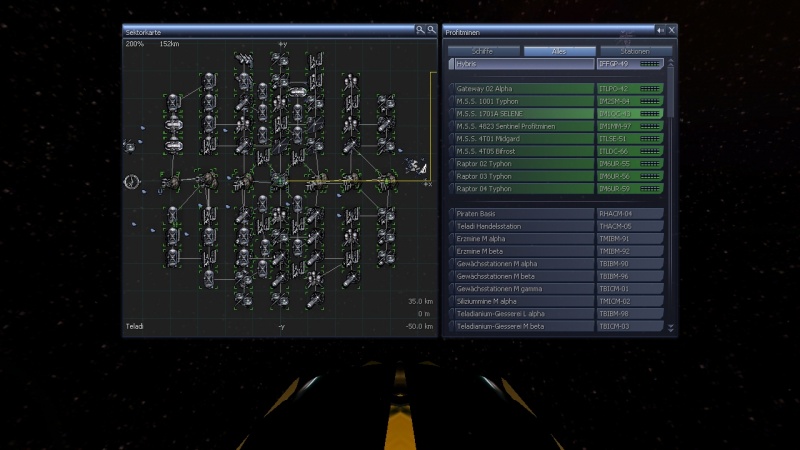800x450 pixels.
Task: Click Gateway 02 Alpha list entry
Action: 522,89
